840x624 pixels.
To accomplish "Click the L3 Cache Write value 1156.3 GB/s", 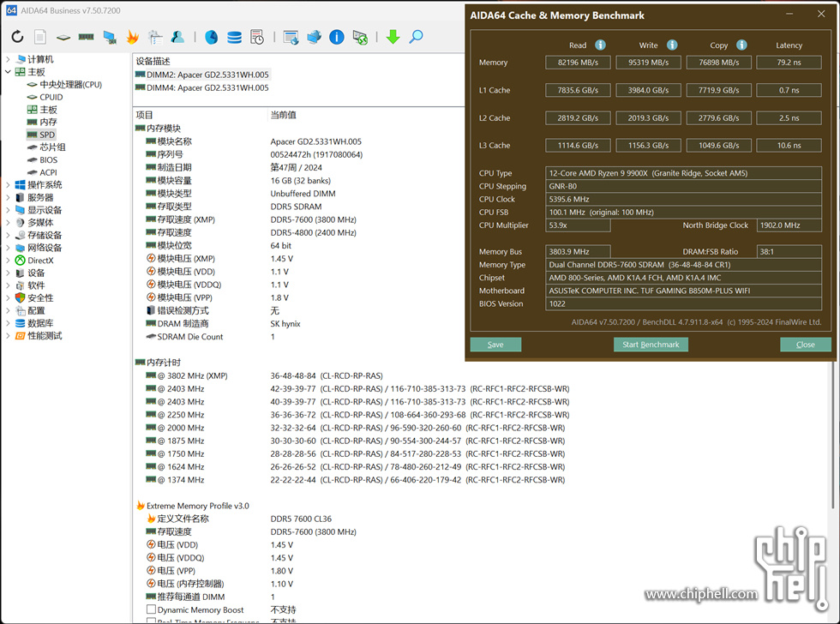I will (x=648, y=145).
